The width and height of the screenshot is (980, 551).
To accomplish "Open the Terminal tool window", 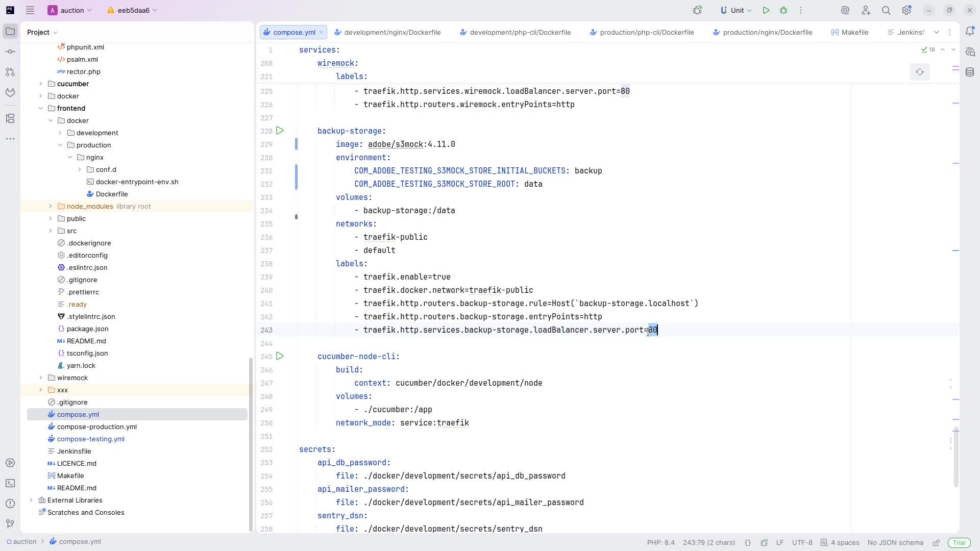I will 10,483.
